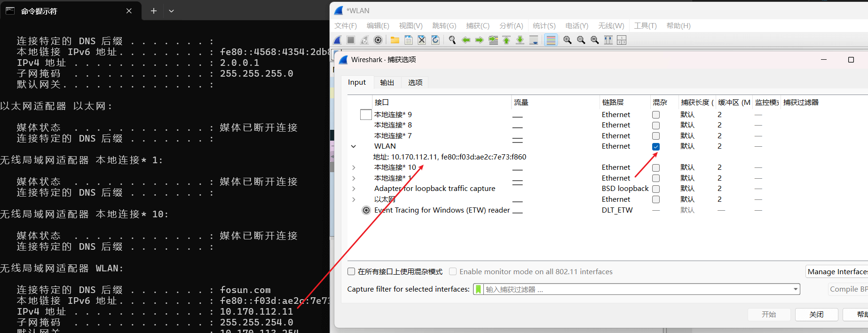The height and width of the screenshot is (333, 868).
Task: Click the Compile BPF button
Action: pos(848,289)
